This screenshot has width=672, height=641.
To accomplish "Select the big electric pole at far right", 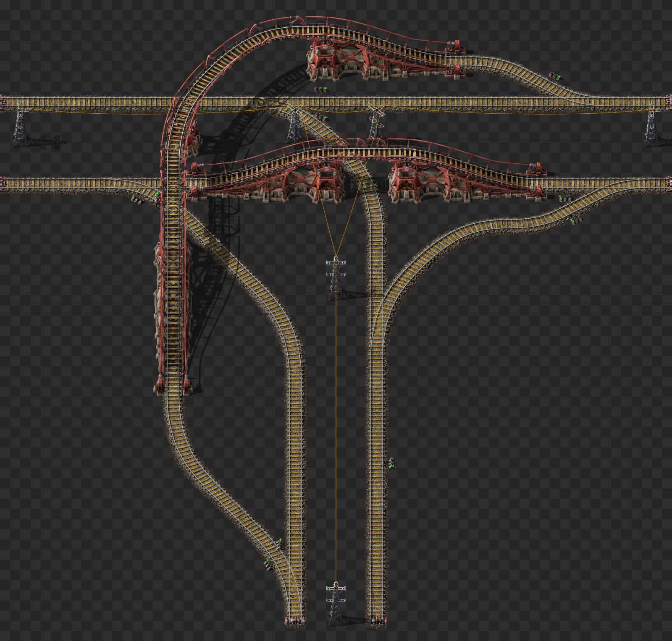I will (x=651, y=125).
